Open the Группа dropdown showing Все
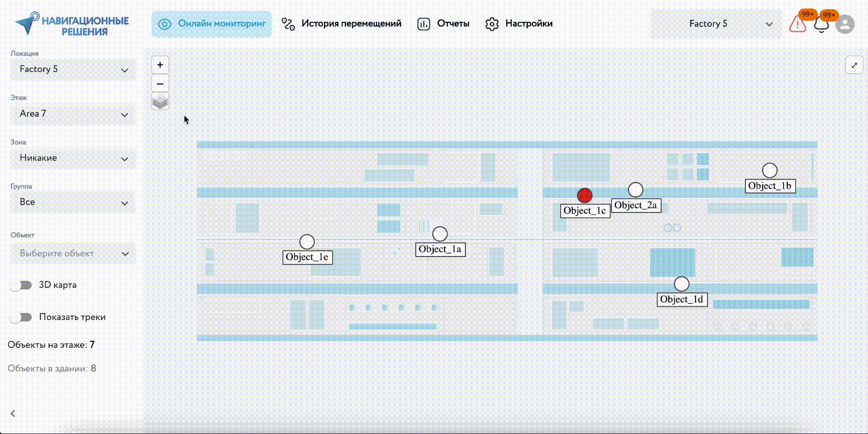 click(x=73, y=202)
